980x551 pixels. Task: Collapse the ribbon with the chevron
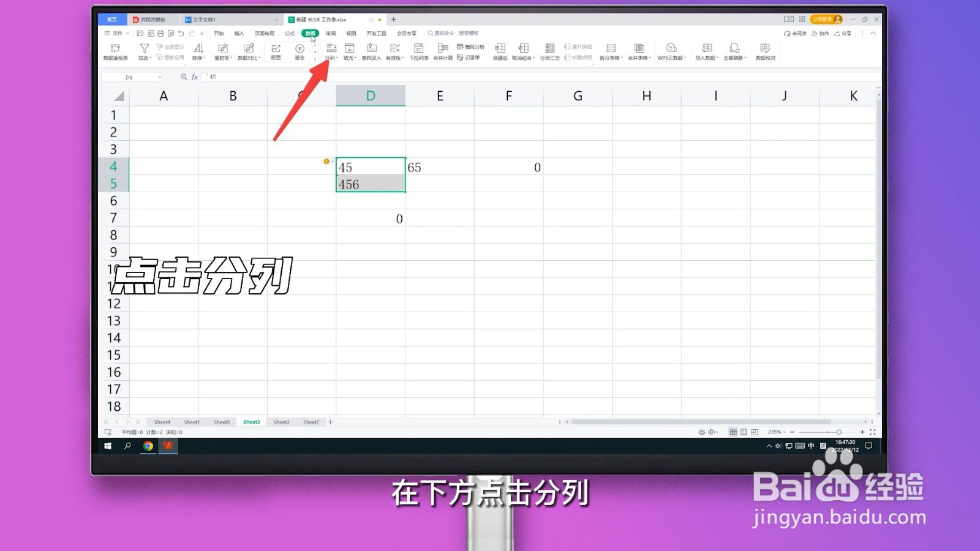pyautogui.click(x=873, y=34)
